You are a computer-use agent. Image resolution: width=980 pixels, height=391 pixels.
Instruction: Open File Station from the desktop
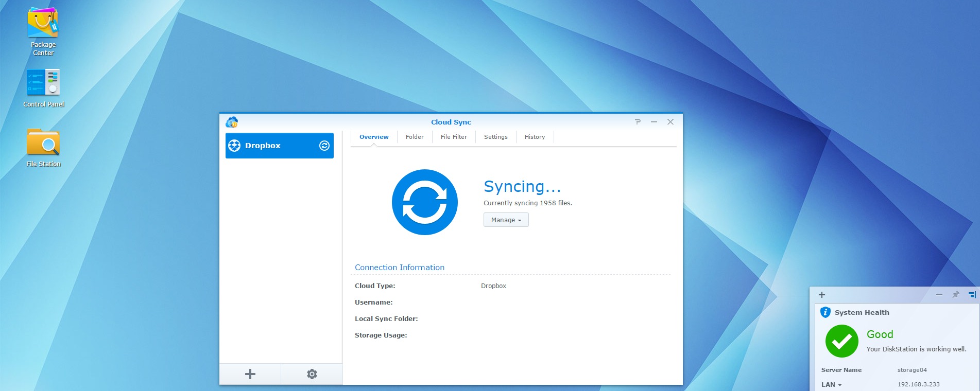click(43, 143)
